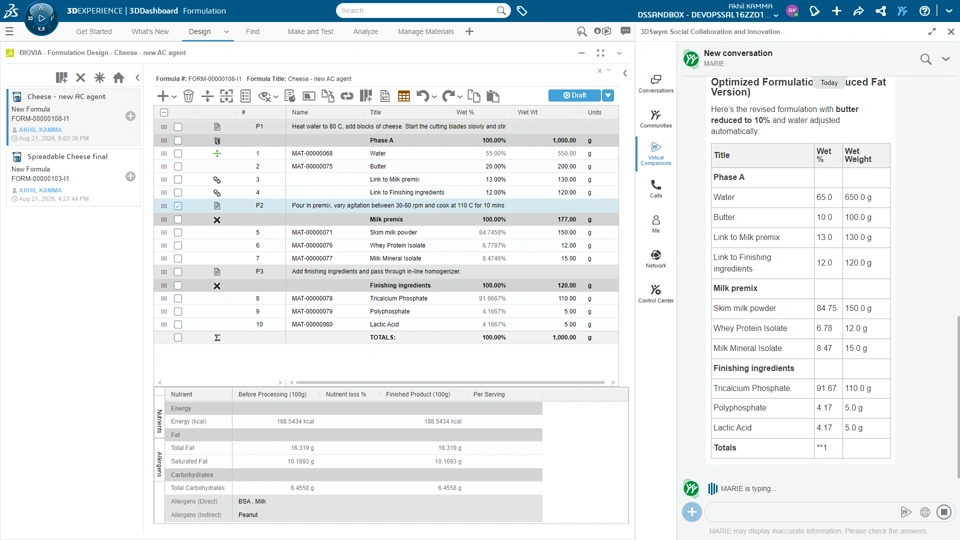The height and width of the screenshot is (540, 960).
Task: Click the orange table grid icon
Action: 403,96
